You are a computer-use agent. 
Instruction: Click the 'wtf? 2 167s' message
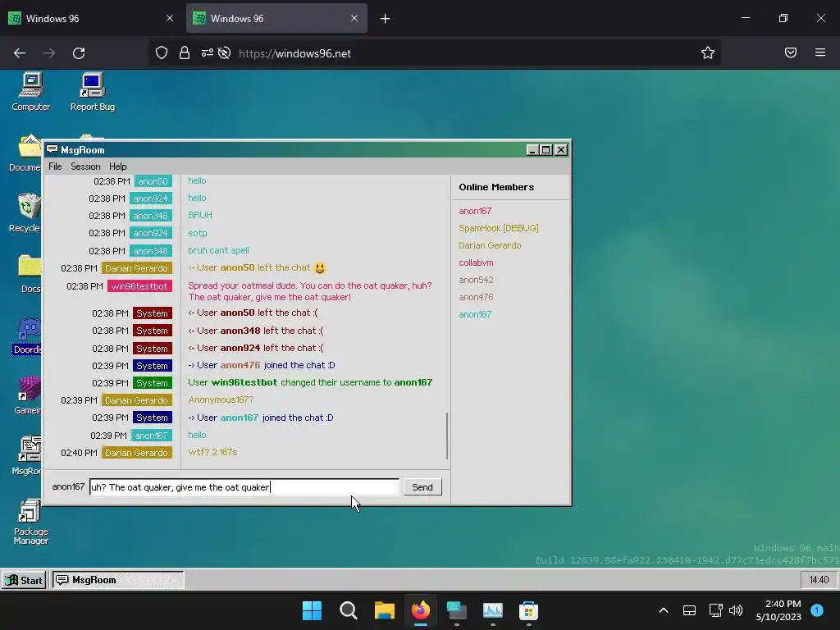212,452
